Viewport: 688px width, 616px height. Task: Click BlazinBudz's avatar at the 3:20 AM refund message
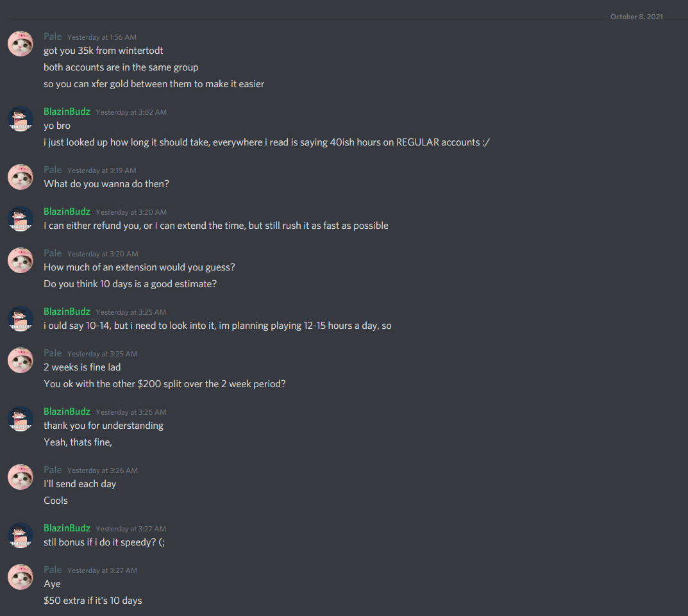coord(21,219)
